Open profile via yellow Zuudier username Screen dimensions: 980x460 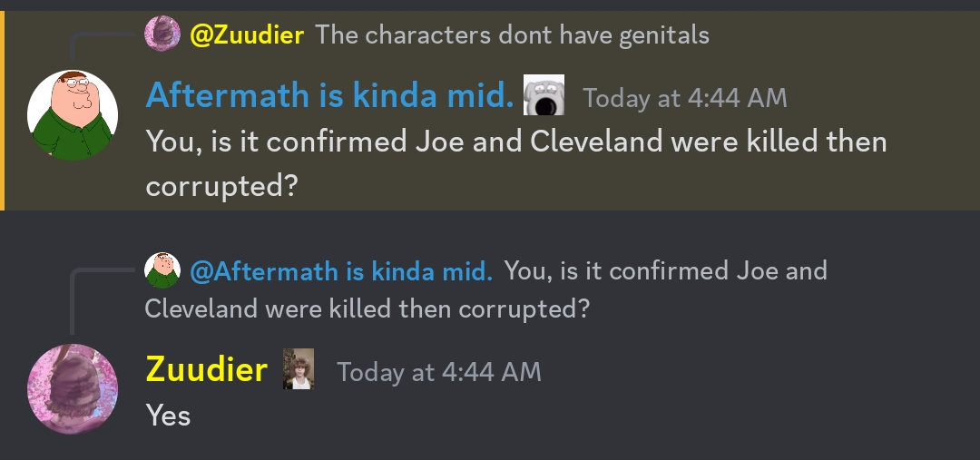tap(206, 369)
